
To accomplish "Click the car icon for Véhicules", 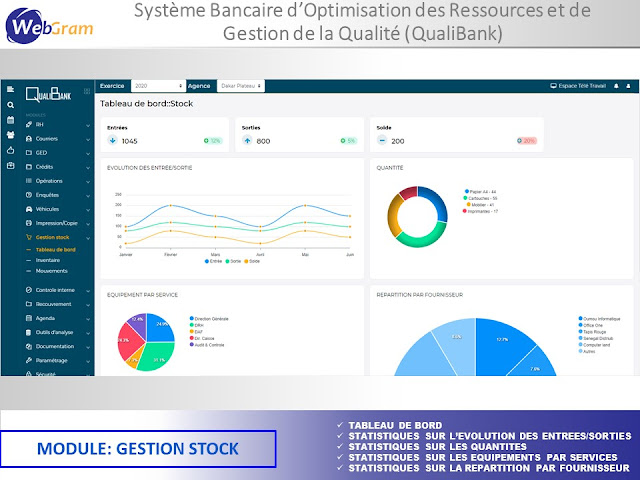I will point(29,209).
